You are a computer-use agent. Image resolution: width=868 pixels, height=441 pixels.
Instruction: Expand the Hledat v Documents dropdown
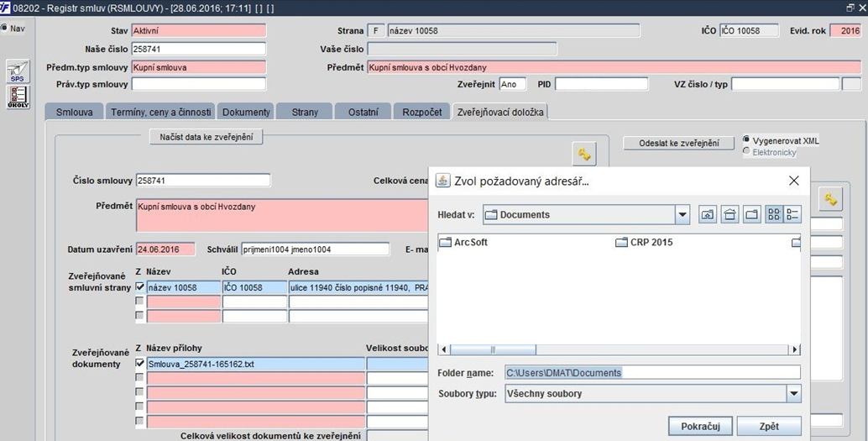point(682,214)
